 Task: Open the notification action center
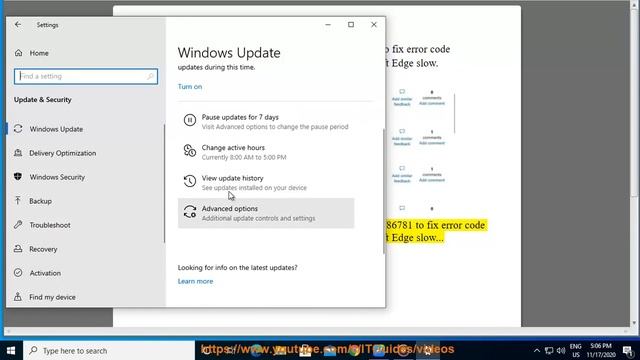pyautogui.click(x=628, y=351)
